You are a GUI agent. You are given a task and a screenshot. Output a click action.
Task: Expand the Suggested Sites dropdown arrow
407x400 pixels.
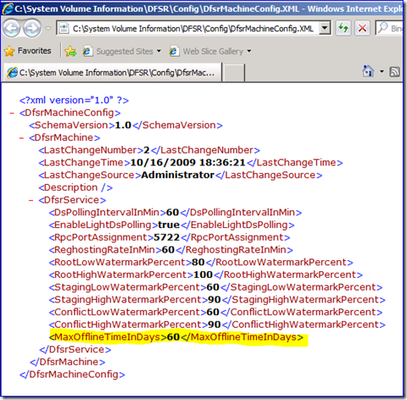[x=159, y=51]
